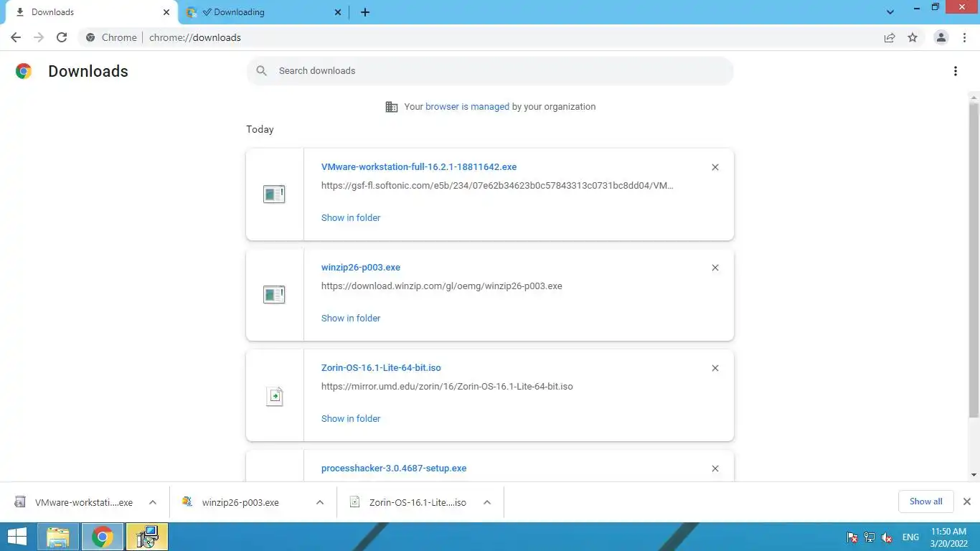Open File Explorer from the taskbar
Screen dimensions: 980x551
(58, 537)
